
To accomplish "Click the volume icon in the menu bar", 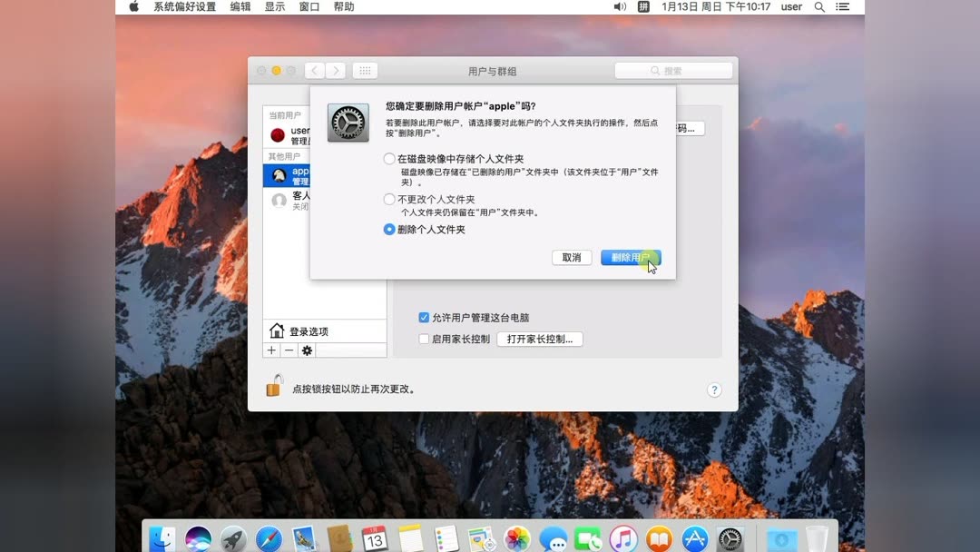I will tap(620, 6).
